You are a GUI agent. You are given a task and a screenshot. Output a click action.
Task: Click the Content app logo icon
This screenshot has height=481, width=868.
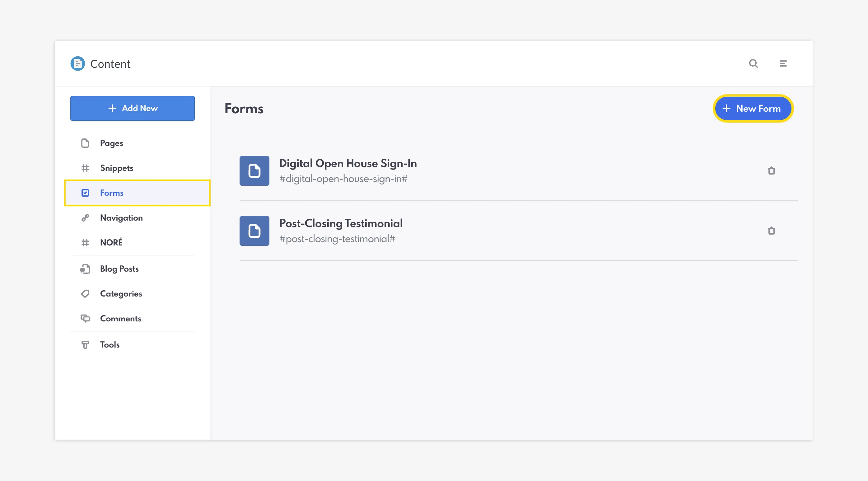[77, 63]
